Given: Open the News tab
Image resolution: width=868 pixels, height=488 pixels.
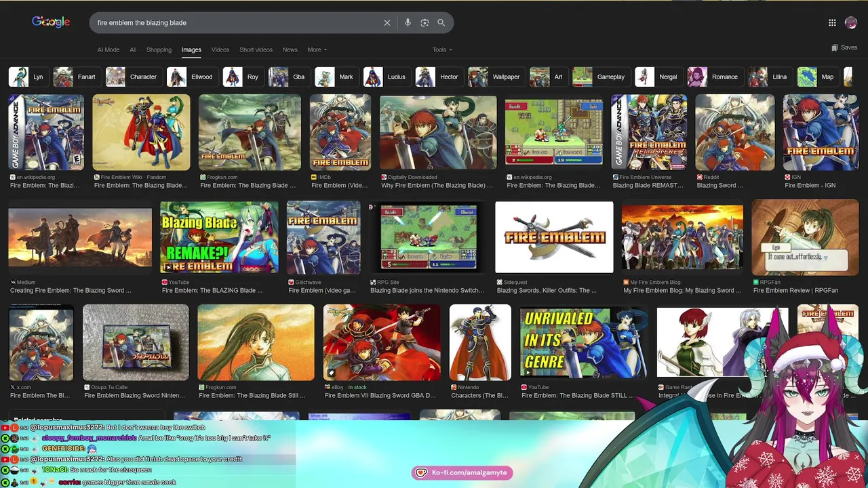Looking at the screenshot, I should point(290,49).
